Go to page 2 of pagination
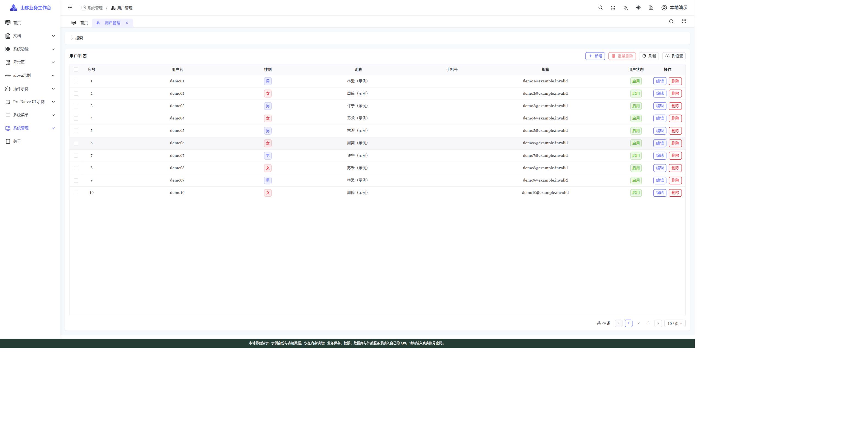The image size is (868, 435). 638,324
